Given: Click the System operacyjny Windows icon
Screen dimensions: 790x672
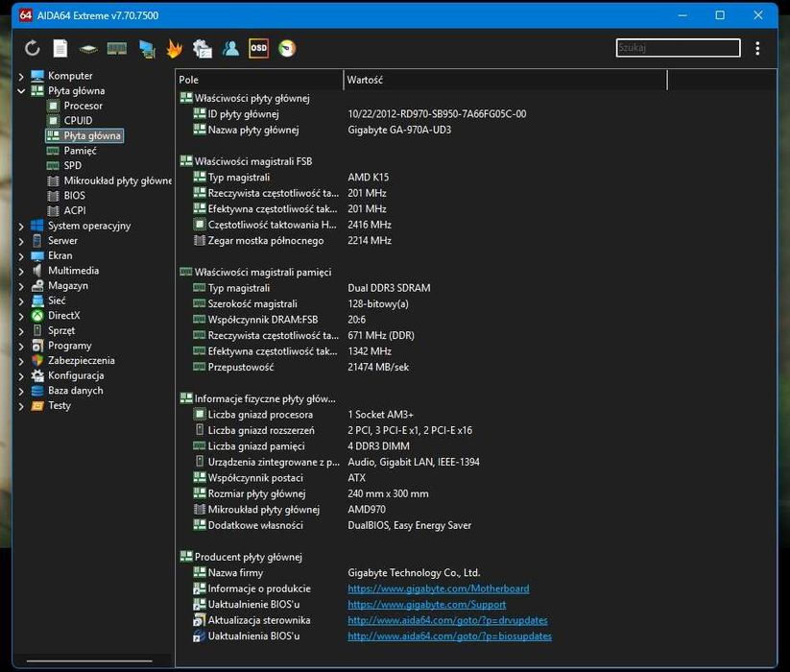Looking at the screenshot, I should click(37, 226).
